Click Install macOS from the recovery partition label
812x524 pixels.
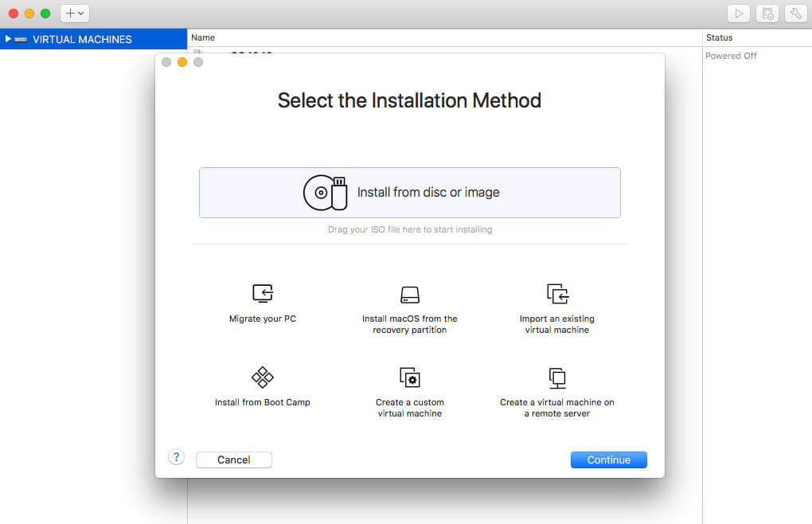click(x=410, y=324)
